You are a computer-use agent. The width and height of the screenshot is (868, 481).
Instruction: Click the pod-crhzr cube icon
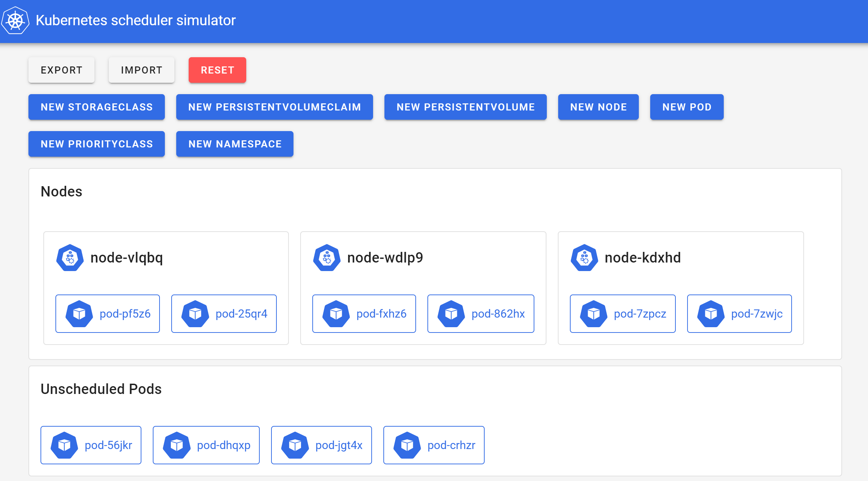coord(407,445)
